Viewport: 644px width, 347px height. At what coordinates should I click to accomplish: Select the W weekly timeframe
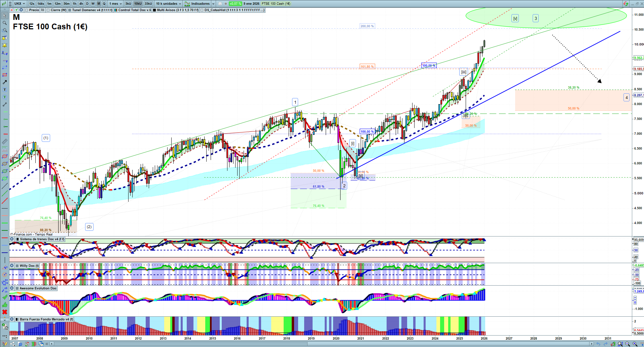(x=93, y=4)
